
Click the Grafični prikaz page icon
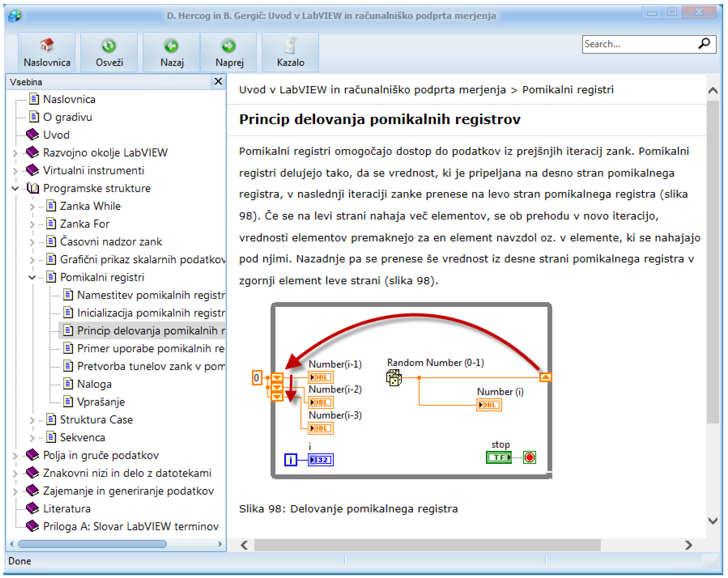click(51, 259)
